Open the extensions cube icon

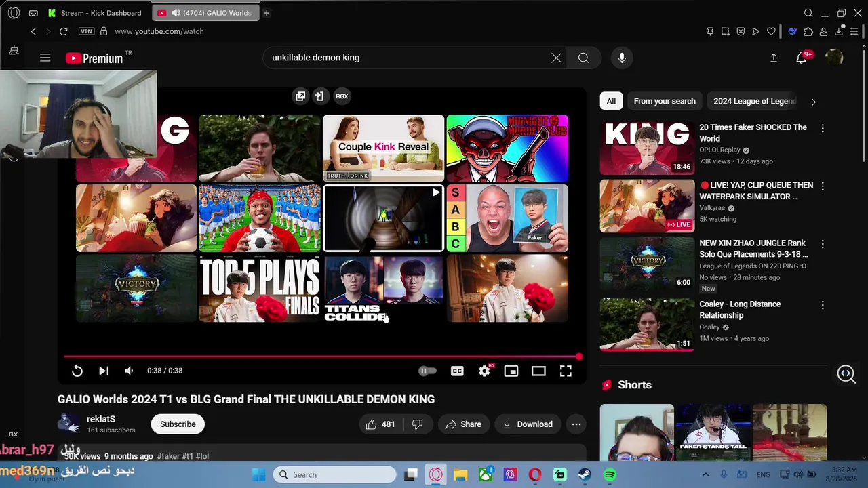tap(808, 31)
